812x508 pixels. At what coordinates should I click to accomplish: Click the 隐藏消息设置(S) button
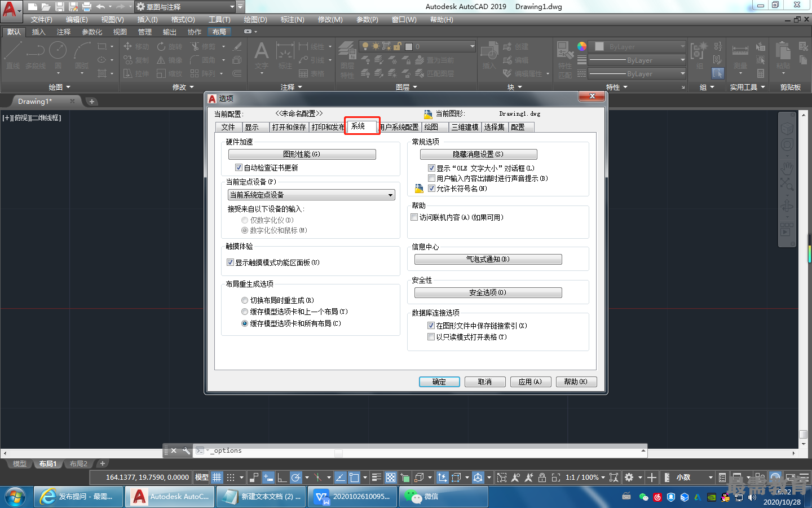(x=478, y=154)
